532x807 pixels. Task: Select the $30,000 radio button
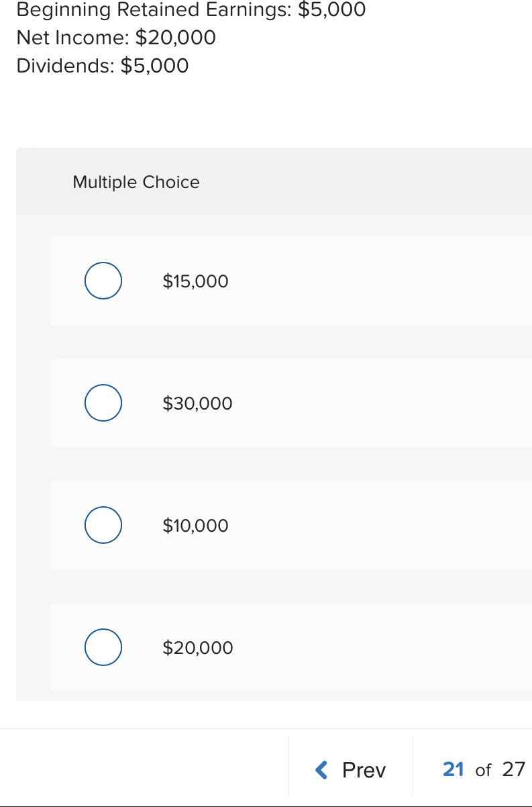pyautogui.click(x=103, y=403)
